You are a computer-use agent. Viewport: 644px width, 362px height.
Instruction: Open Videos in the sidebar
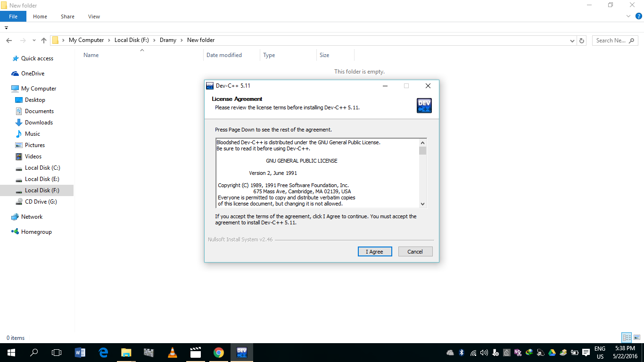tap(33, 156)
